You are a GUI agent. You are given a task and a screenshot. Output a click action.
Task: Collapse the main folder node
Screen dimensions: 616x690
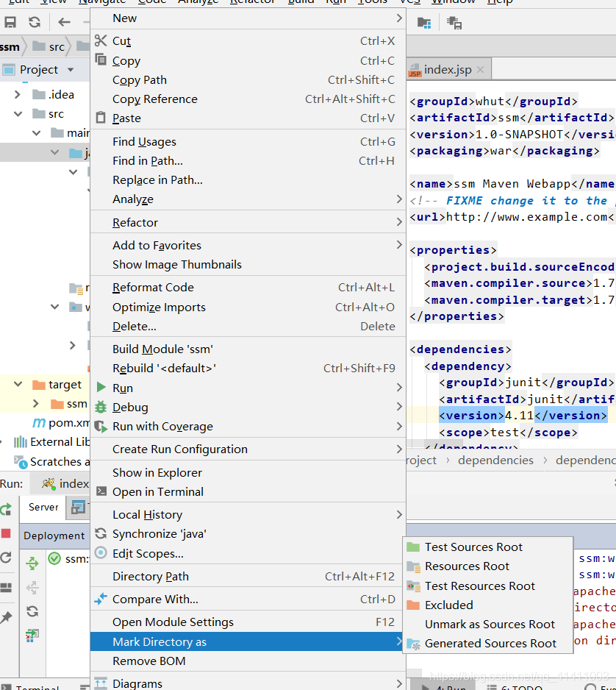pyautogui.click(x=37, y=133)
